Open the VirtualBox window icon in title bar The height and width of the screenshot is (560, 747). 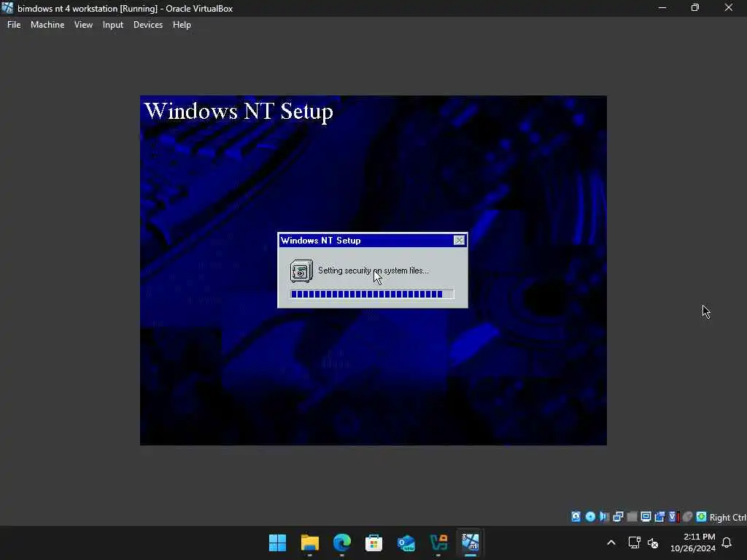(x=7, y=8)
